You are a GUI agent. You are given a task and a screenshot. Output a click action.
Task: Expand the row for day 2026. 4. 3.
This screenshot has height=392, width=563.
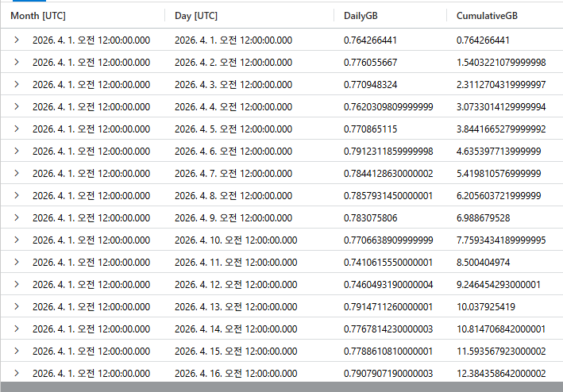click(17, 84)
